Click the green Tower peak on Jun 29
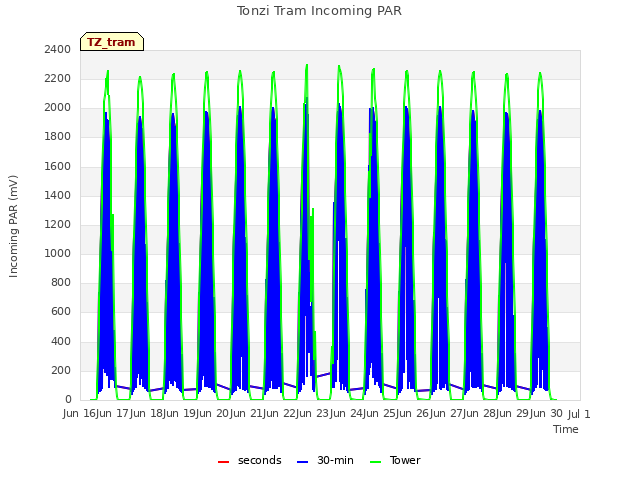Viewport: 640px width, 480px height. [x=540, y=73]
